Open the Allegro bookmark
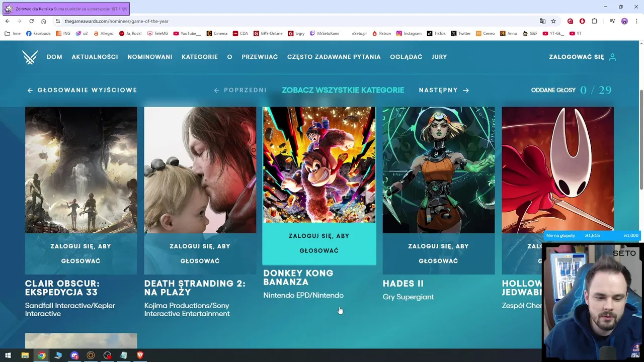Screen dimensions: 644x362 (x=103, y=34)
